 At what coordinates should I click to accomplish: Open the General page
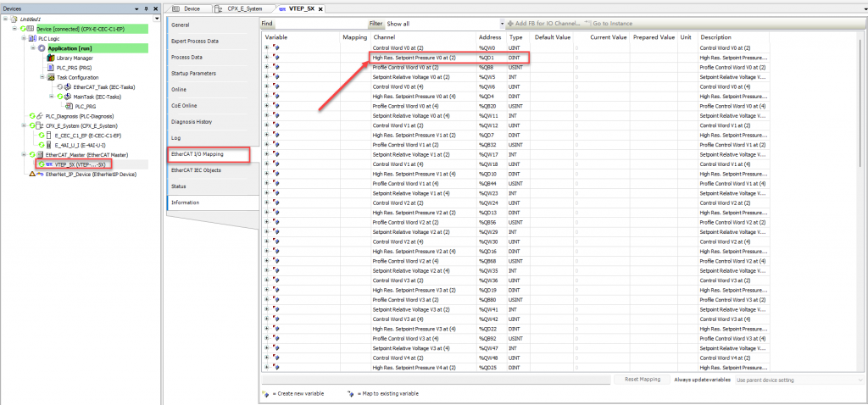click(213, 25)
